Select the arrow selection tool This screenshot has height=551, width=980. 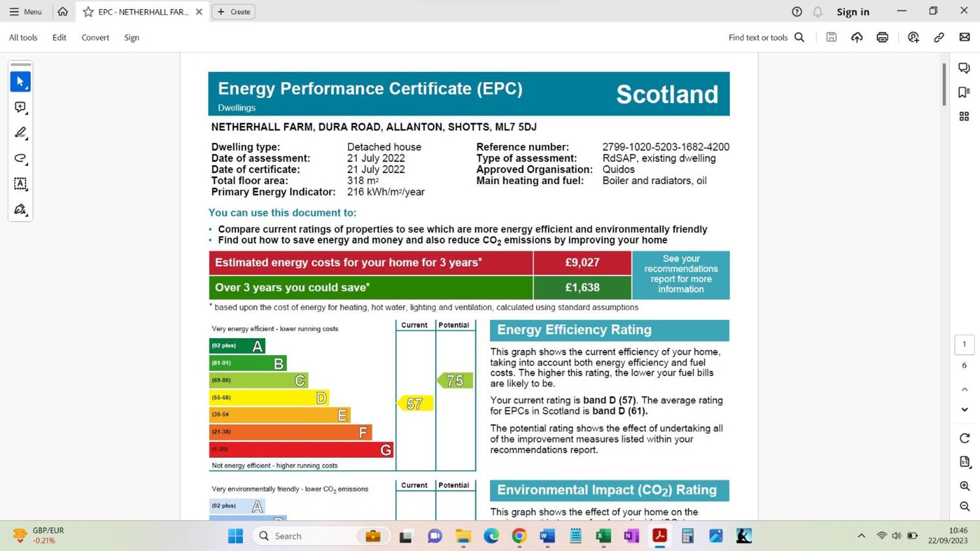20,82
